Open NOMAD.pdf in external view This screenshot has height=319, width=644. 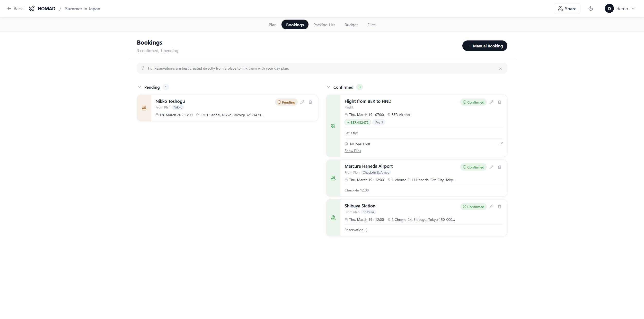tap(501, 144)
